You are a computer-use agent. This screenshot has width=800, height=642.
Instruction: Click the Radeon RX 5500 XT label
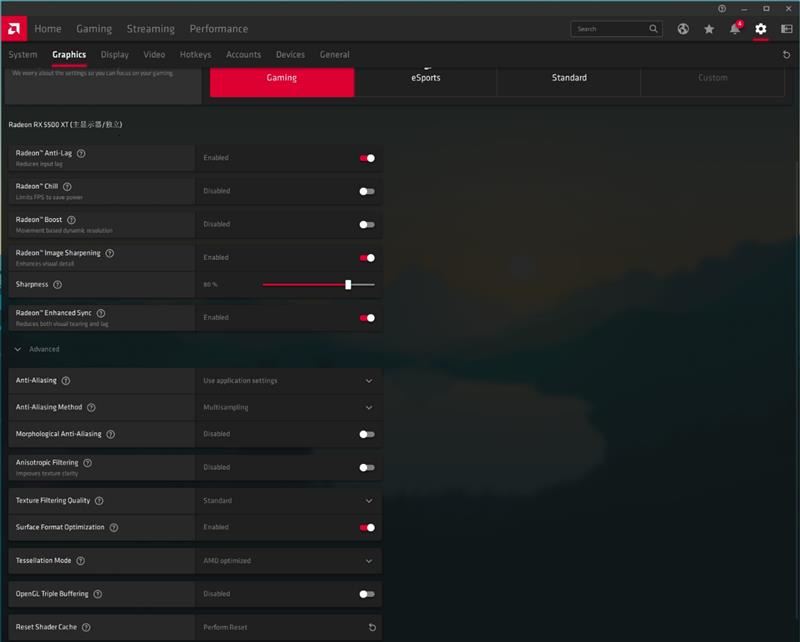click(65, 125)
